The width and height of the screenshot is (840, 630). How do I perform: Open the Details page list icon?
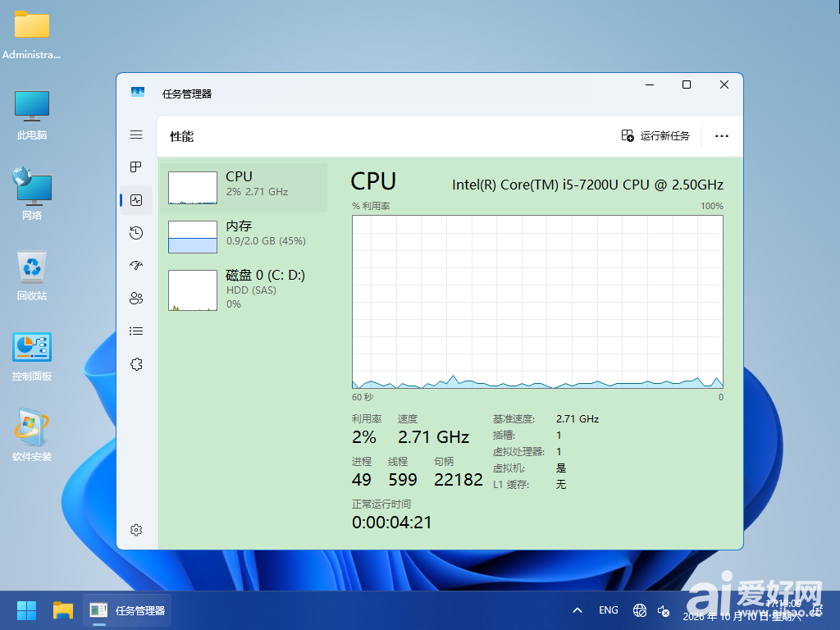136,331
